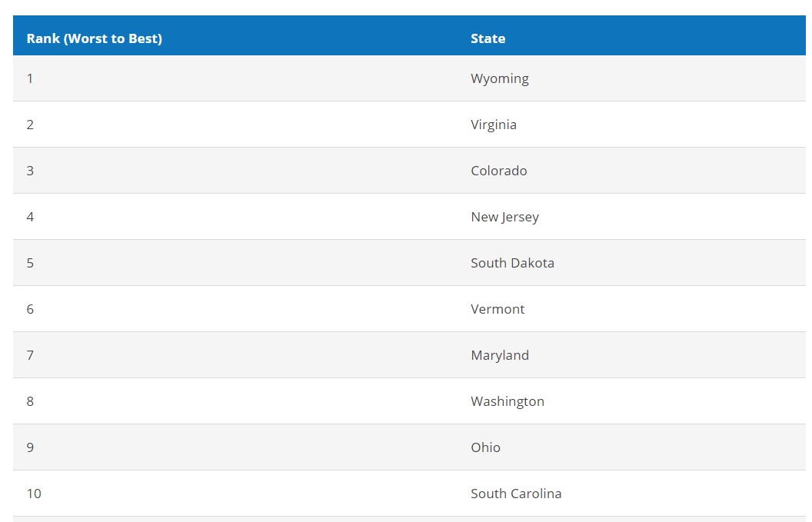Click on the Colorado state entry
The image size is (812, 522).
point(499,171)
